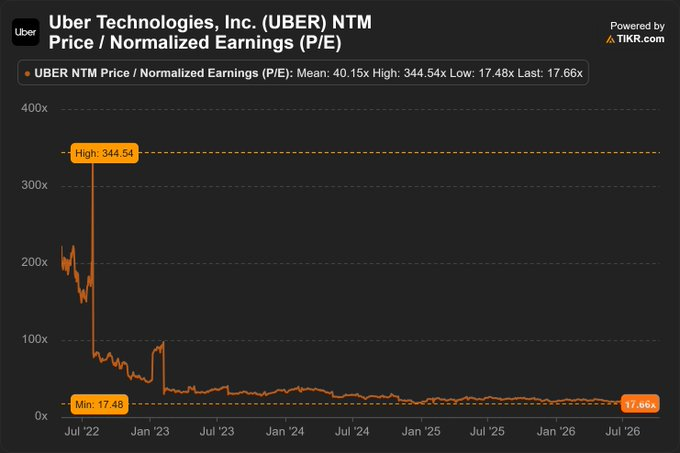680x453 pixels.
Task: Click the orange '17.66x' last value badge
Action: click(x=640, y=404)
